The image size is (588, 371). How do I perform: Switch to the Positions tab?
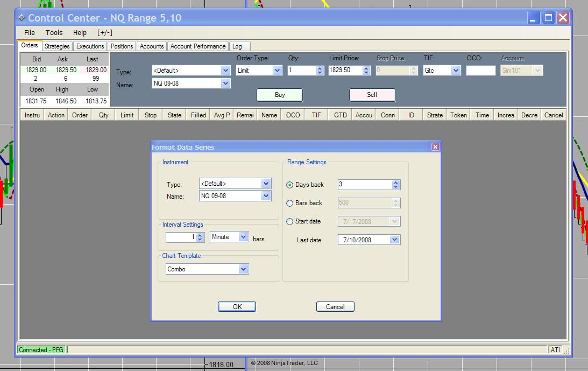pyautogui.click(x=122, y=46)
